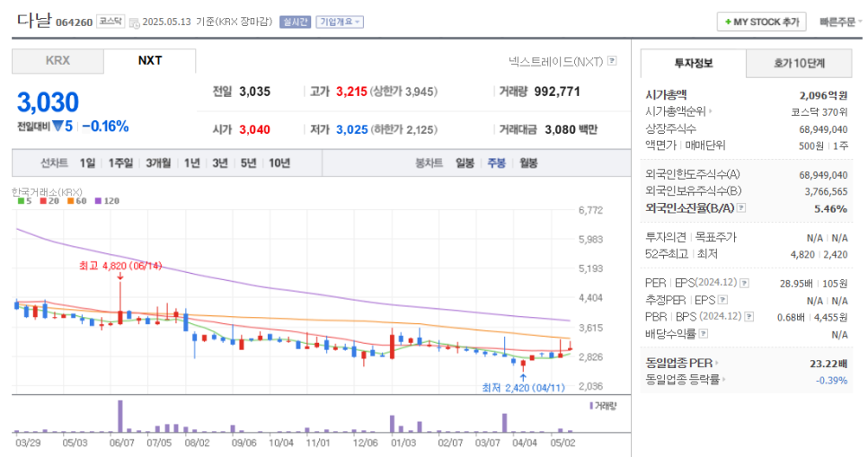Select the 3개월 line chart period
This screenshot has width=868, height=457.
pos(158,163)
